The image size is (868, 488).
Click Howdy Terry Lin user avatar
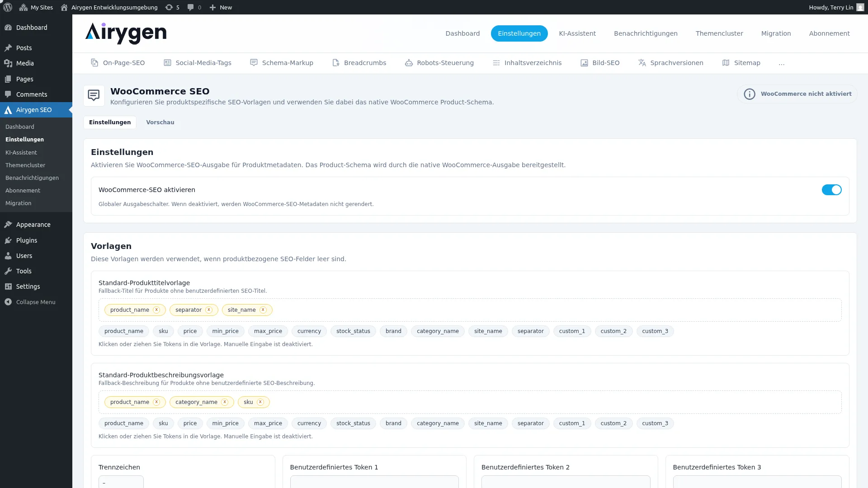point(860,7)
